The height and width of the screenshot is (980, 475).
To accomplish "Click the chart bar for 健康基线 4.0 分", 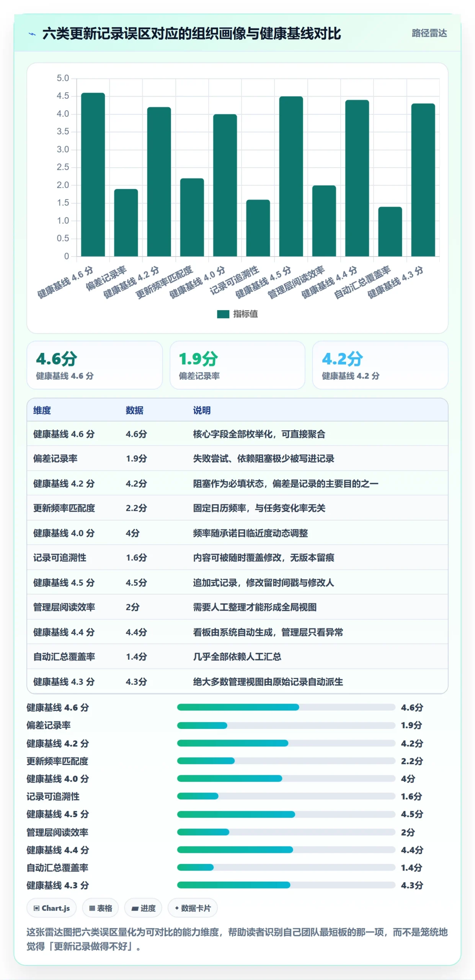I will pos(225,185).
